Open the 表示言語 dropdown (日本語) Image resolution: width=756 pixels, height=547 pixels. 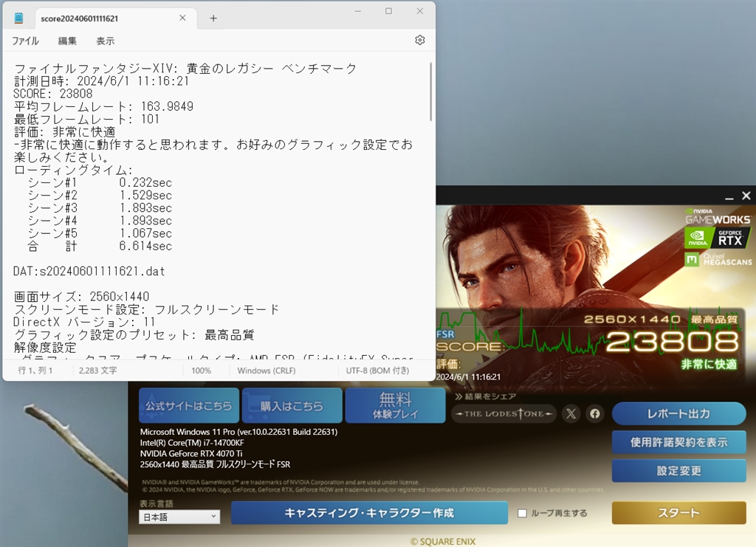[x=179, y=517]
